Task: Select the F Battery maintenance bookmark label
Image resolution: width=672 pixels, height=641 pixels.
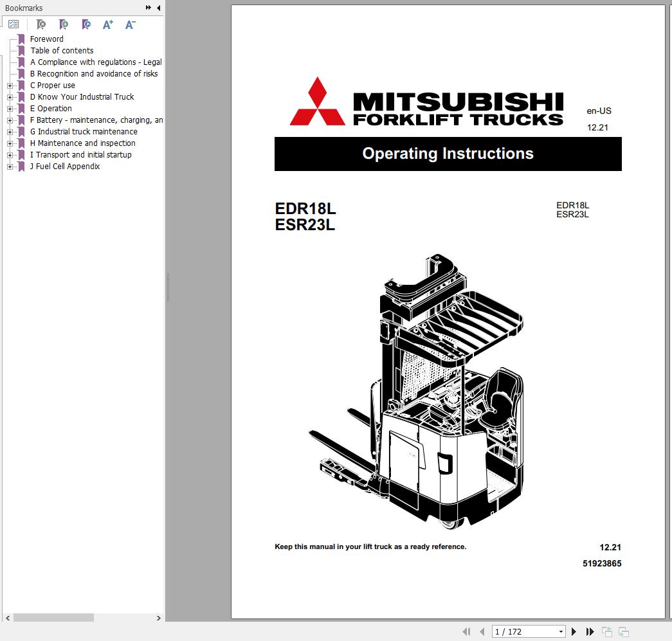Action: pos(96,120)
